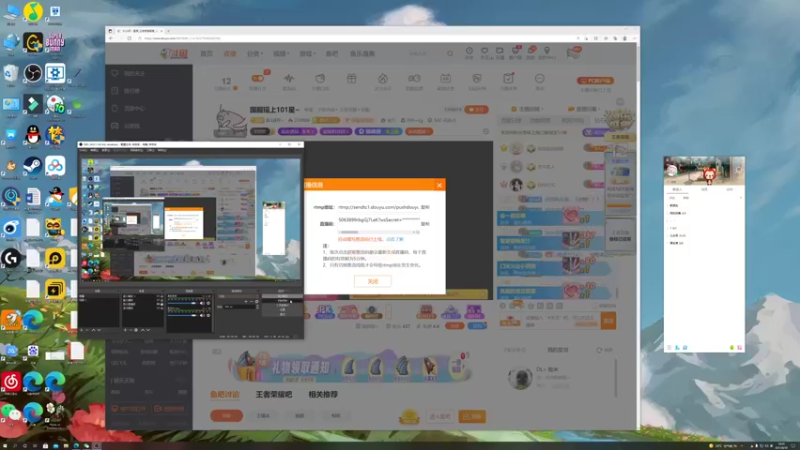Click the orange chat send button
This screenshot has width=800, height=450.
(608, 320)
